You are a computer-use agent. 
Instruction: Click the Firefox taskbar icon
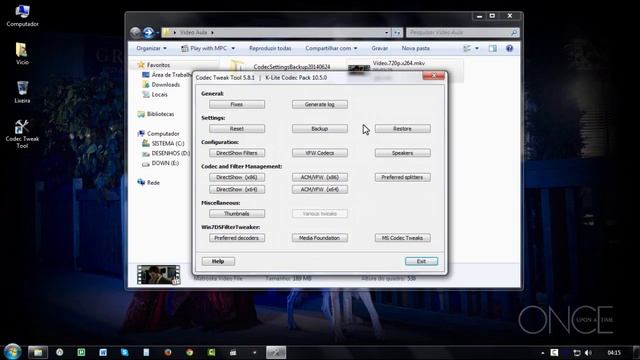coord(168,352)
